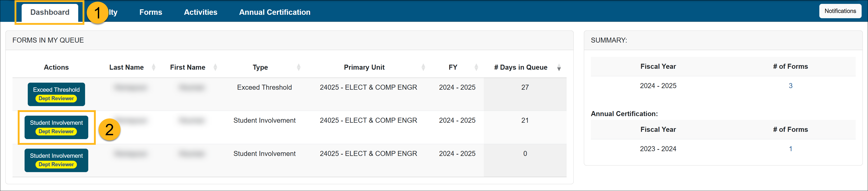Screen dimensions: 868x191
Task: Switch to the Forms tab
Action: pos(151,13)
